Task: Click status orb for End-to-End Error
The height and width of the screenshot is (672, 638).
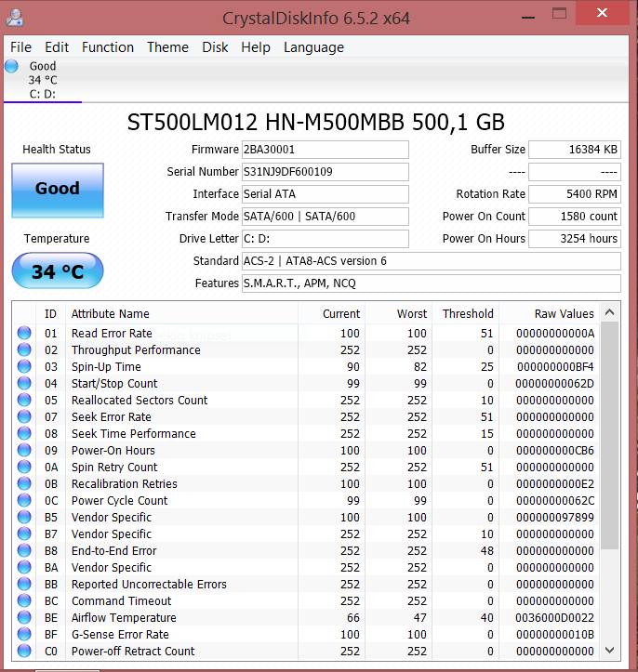Action: [24, 550]
